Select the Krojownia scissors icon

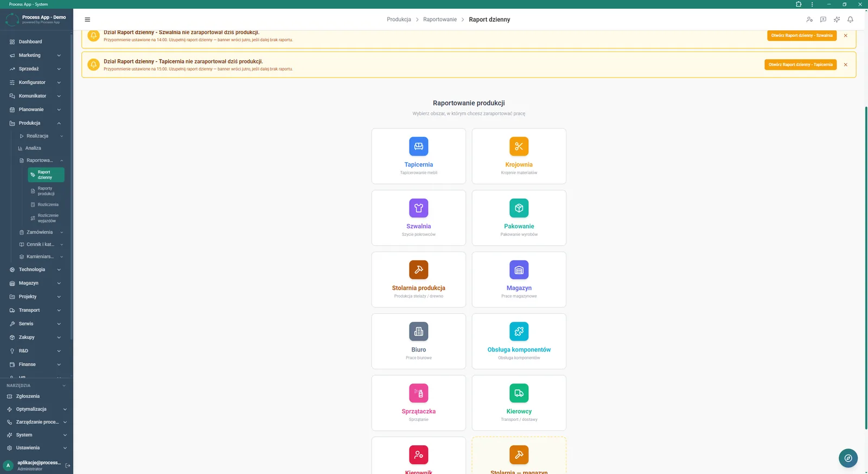tap(519, 146)
